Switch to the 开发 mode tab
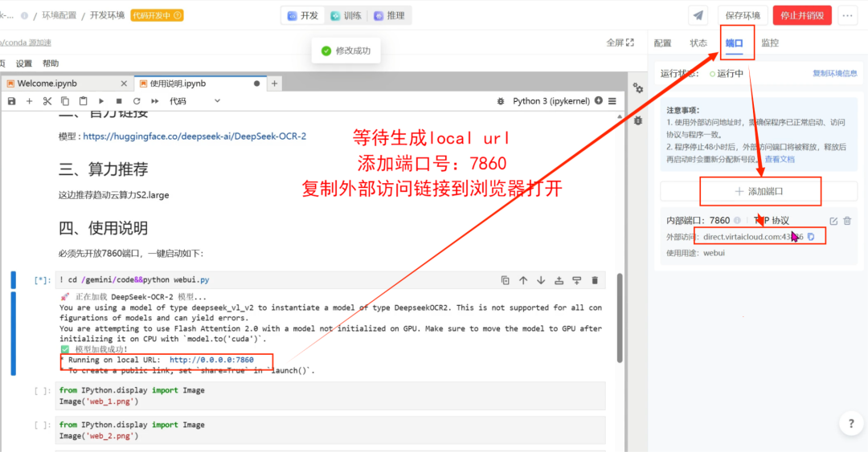Image resolution: width=868 pixels, height=452 pixels. 303,15
